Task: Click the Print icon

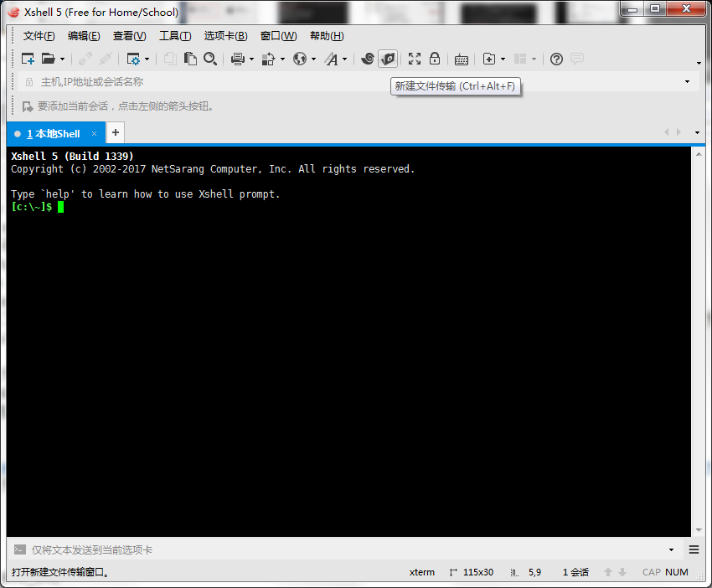Action: (x=238, y=59)
